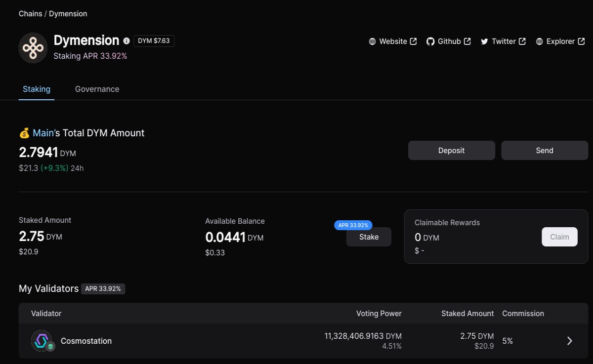The image size is (593, 364).
Task: Click the Cosmostation validator logo
Action: point(42,341)
